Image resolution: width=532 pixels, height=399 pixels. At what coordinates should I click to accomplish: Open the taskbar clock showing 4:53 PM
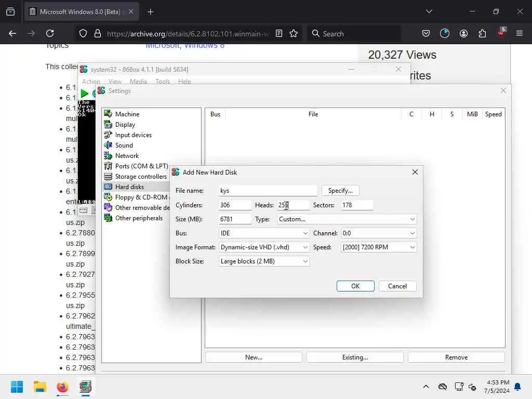[x=497, y=387]
